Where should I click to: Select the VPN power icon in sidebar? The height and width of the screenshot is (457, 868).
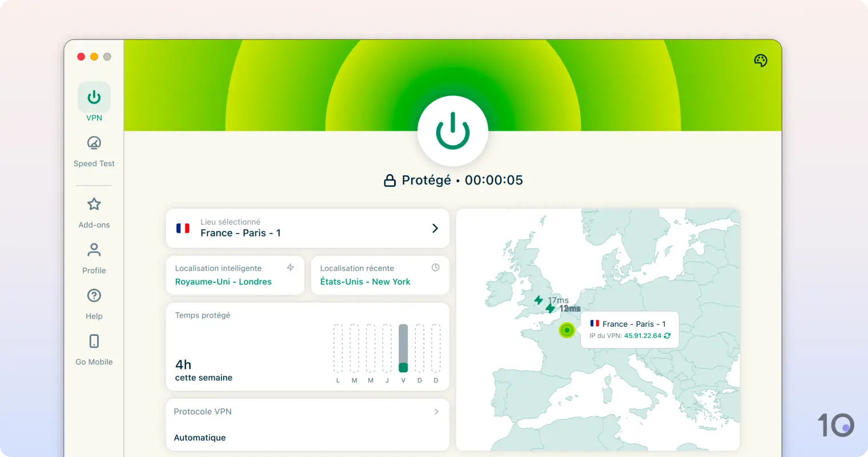pos(94,97)
